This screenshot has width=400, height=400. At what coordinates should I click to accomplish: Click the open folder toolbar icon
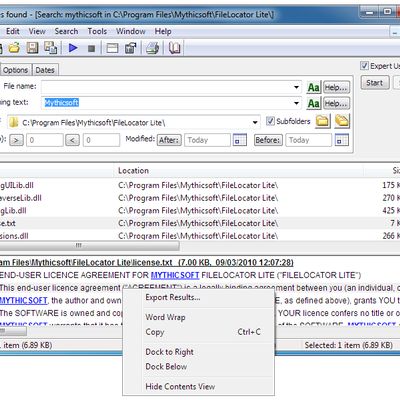[14, 48]
